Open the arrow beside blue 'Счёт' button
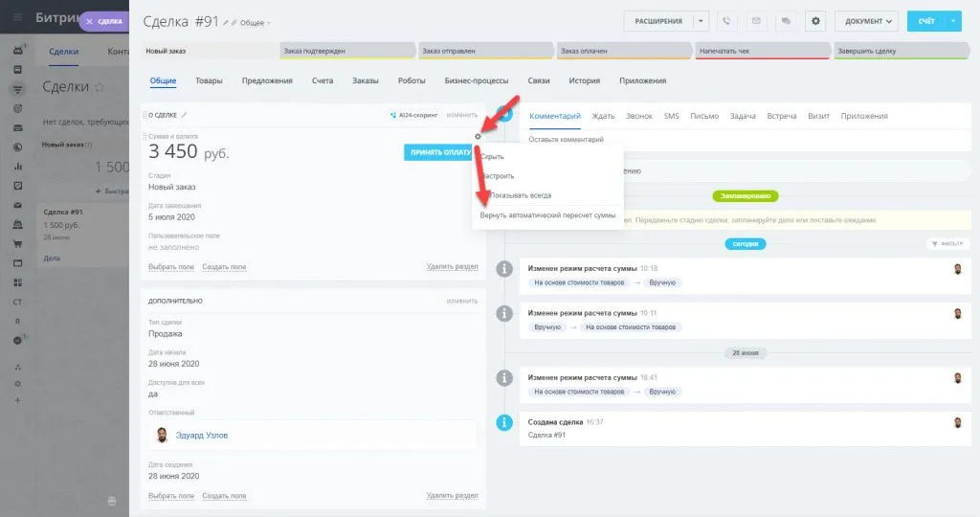Viewport: 980px width, 517px height. 953,21
